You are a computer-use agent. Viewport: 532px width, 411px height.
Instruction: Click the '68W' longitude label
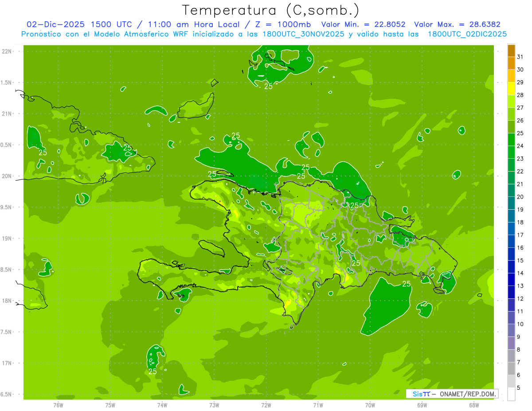point(474,405)
